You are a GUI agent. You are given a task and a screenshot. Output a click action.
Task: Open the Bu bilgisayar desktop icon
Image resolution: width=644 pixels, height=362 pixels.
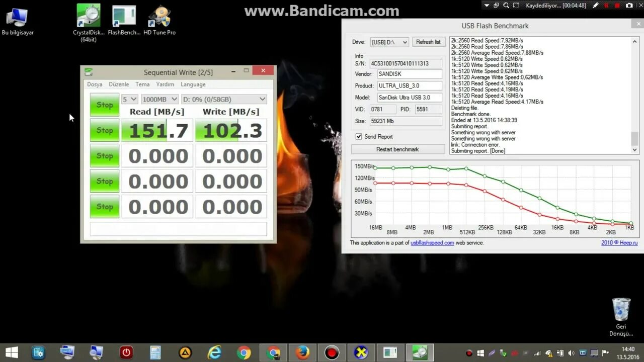[18, 22]
